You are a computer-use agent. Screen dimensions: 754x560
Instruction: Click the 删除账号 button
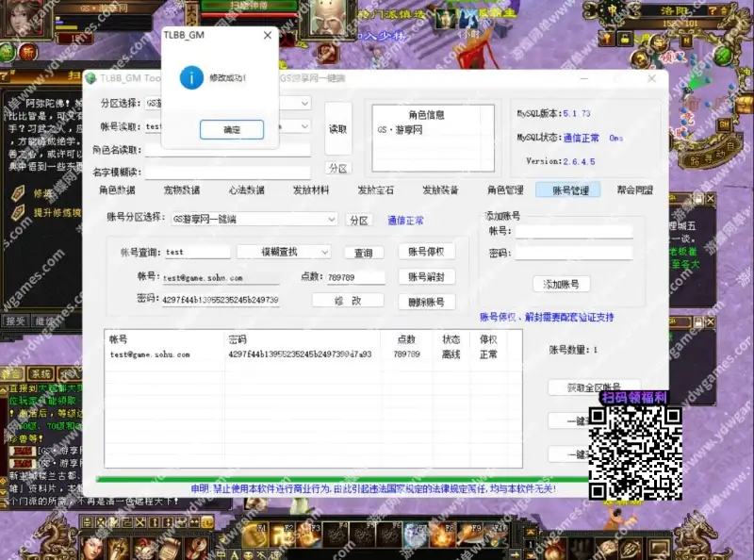tap(427, 302)
